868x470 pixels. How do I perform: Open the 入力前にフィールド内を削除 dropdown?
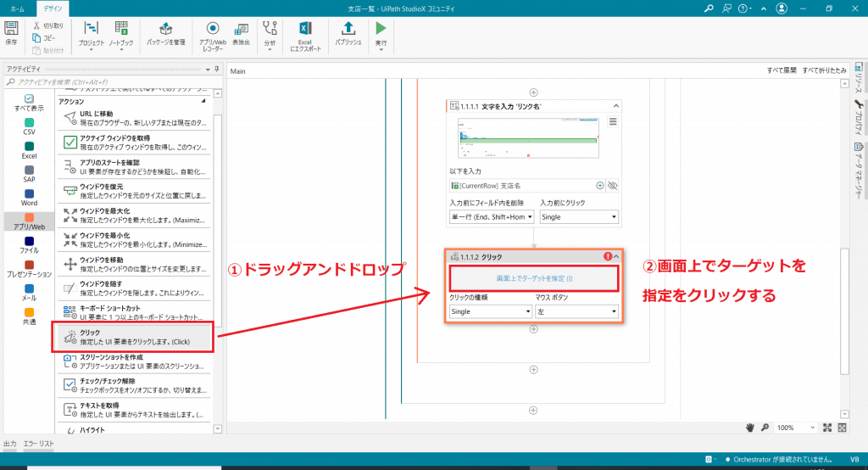(x=490, y=216)
